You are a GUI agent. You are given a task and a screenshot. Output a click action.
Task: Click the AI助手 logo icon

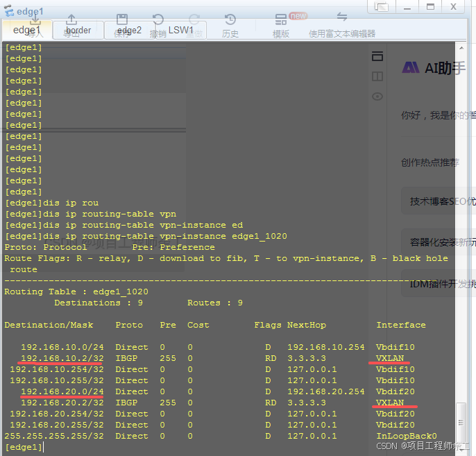411,67
